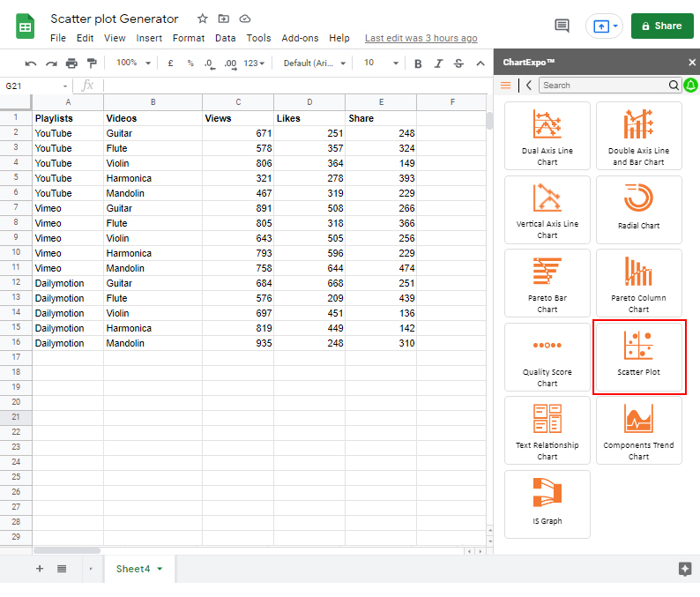This screenshot has height=597, width=700.
Task: Click the green Share button
Action: pyautogui.click(x=662, y=26)
